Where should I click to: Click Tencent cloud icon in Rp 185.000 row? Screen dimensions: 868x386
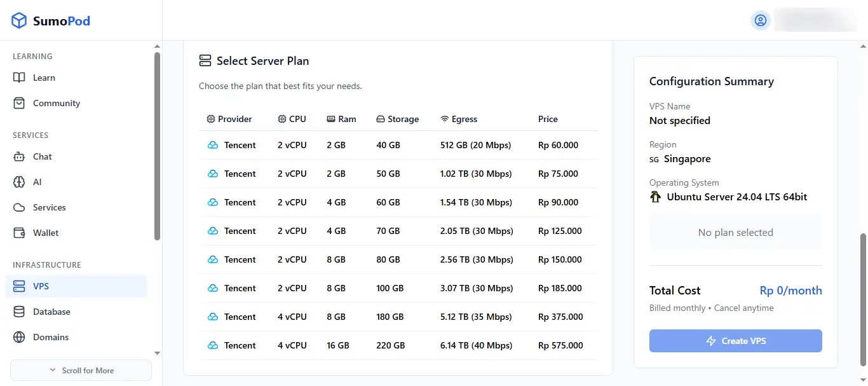point(213,288)
